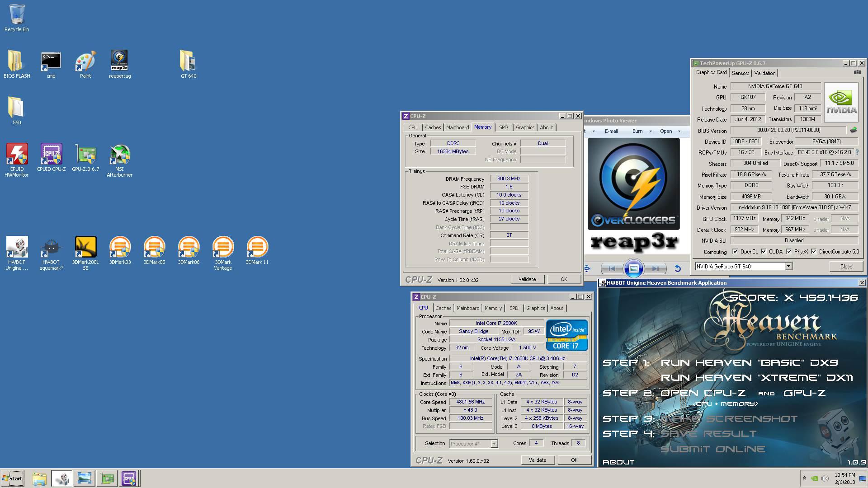Launch MSI Afterburner desktop icon

point(120,160)
